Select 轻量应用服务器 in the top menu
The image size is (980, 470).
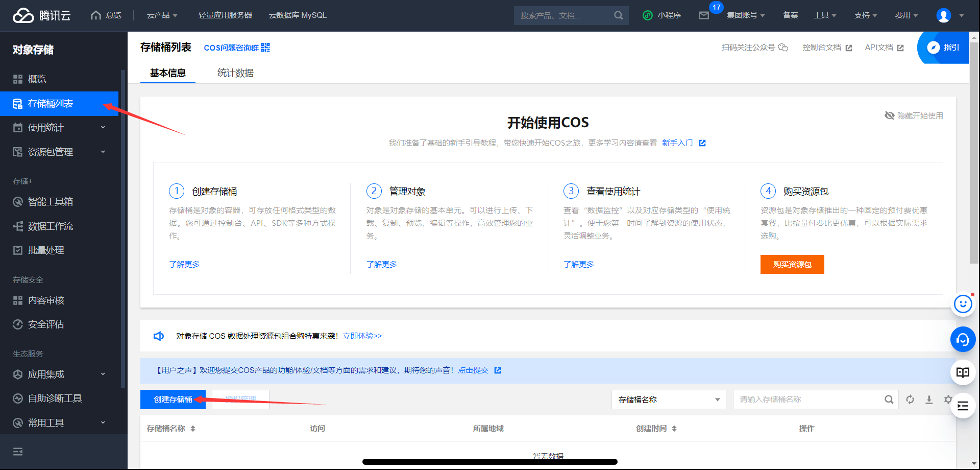coord(225,15)
